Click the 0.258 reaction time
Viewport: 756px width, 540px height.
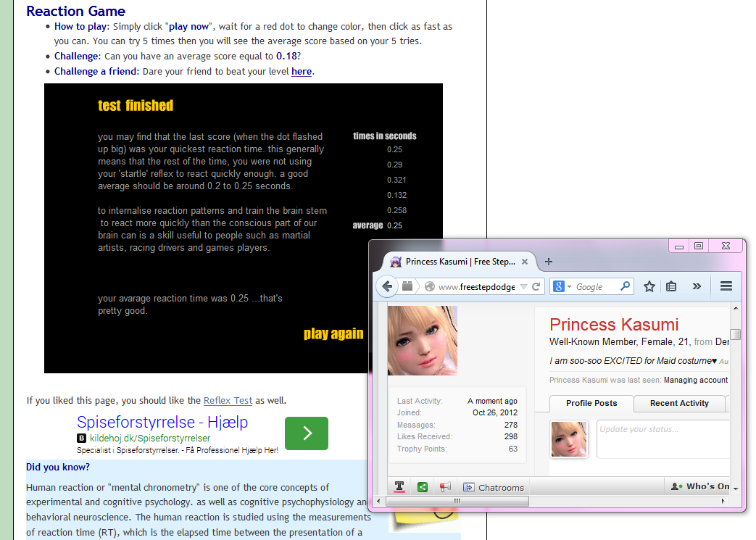396,210
